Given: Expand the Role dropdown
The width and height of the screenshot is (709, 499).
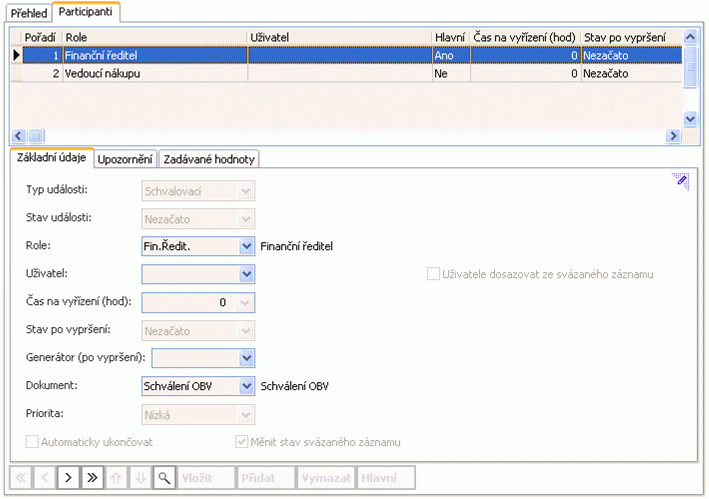Looking at the screenshot, I should pos(246,246).
